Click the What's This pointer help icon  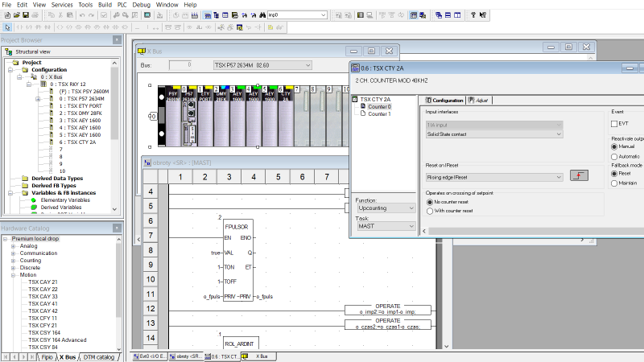click(x=482, y=15)
